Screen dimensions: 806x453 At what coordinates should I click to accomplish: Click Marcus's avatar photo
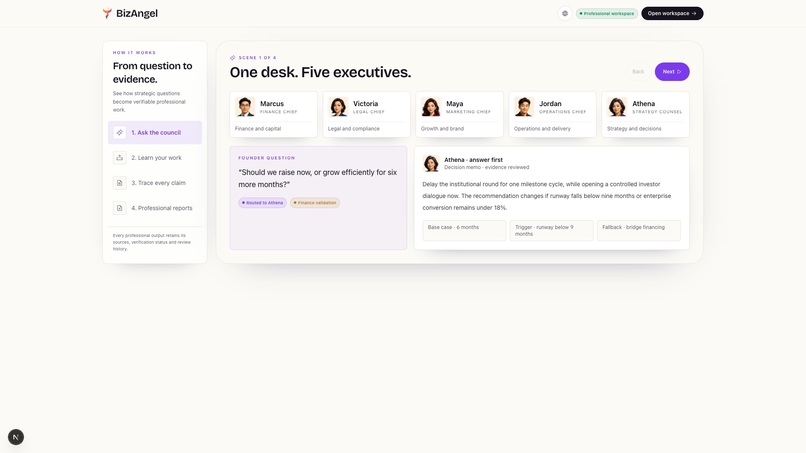point(245,107)
